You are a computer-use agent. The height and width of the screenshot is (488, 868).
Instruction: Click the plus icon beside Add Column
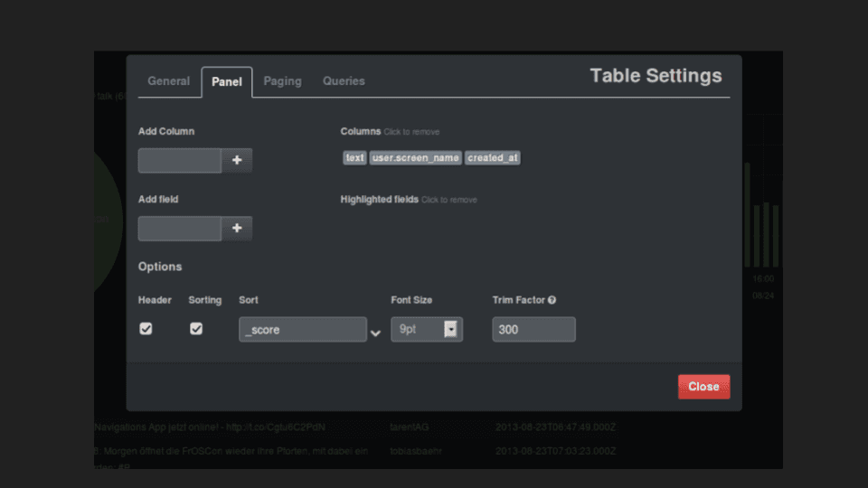click(x=237, y=161)
